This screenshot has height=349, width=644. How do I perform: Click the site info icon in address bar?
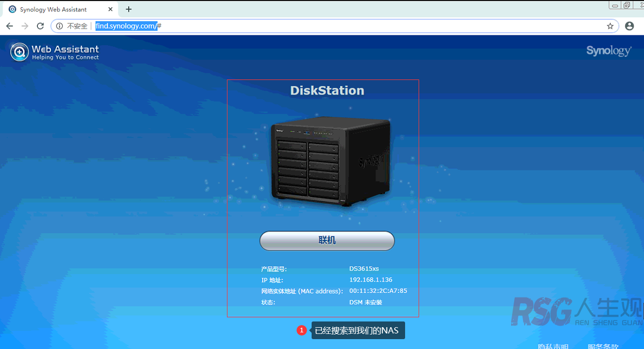pos(59,26)
